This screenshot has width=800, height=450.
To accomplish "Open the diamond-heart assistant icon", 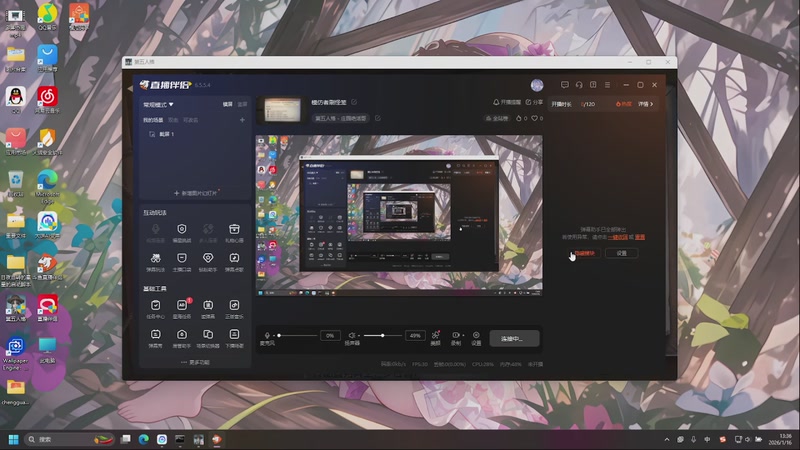I will pos(208,258).
